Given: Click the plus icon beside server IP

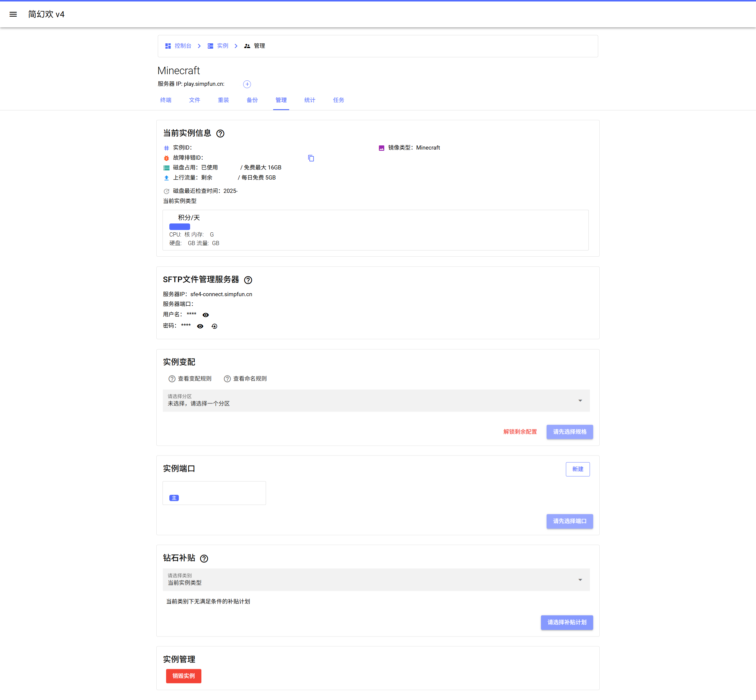Looking at the screenshot, I should (247, 84).
